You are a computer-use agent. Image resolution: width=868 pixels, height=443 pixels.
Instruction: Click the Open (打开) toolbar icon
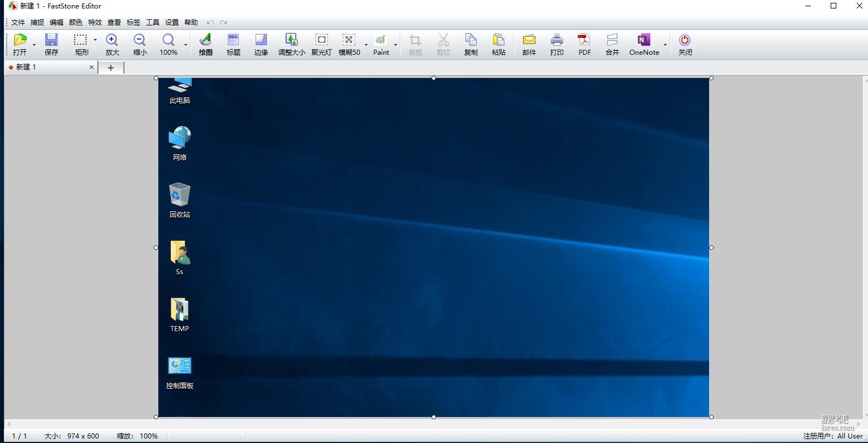(x=20, y=40)
